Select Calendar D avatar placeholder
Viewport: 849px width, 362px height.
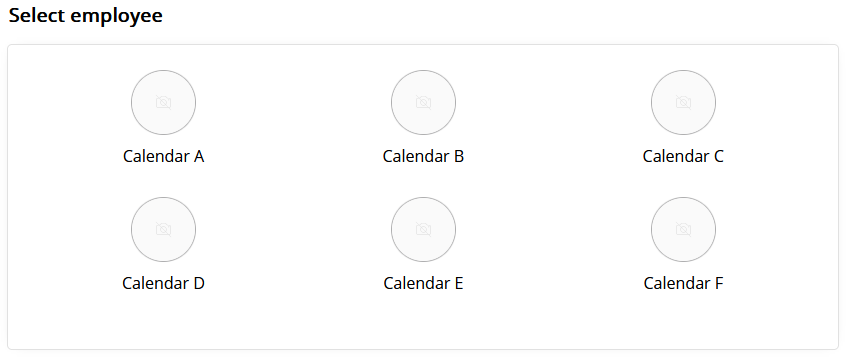(x=164, y=229)
